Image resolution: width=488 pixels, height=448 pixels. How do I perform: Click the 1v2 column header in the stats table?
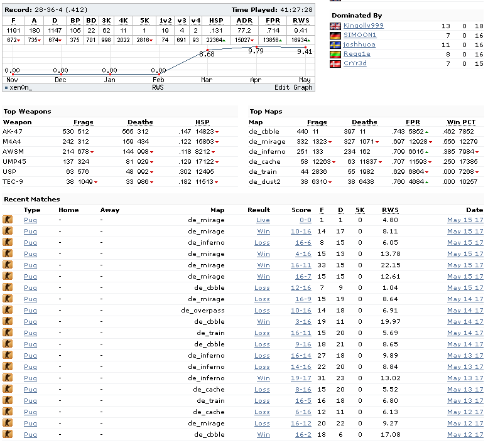click(165, 21)
